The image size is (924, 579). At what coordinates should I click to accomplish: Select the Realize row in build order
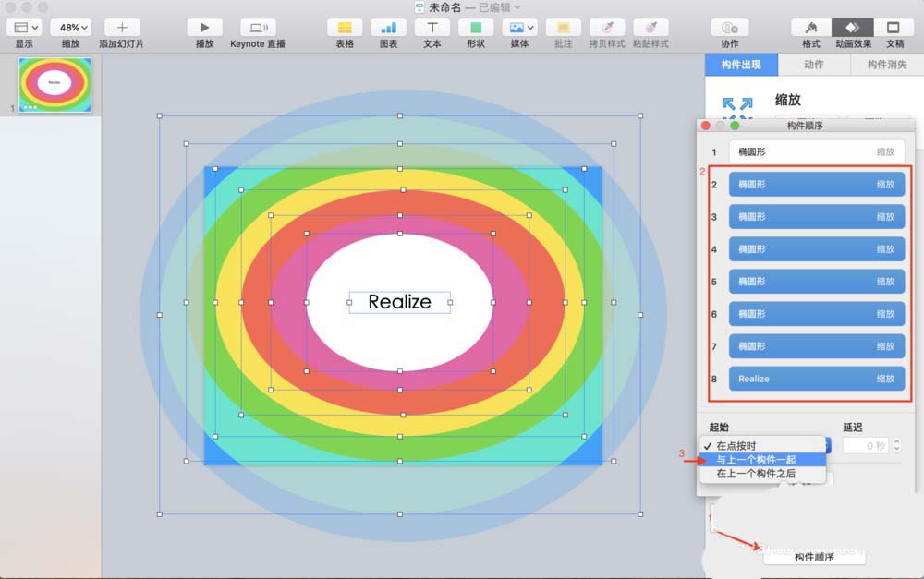[x=816, y=379]
